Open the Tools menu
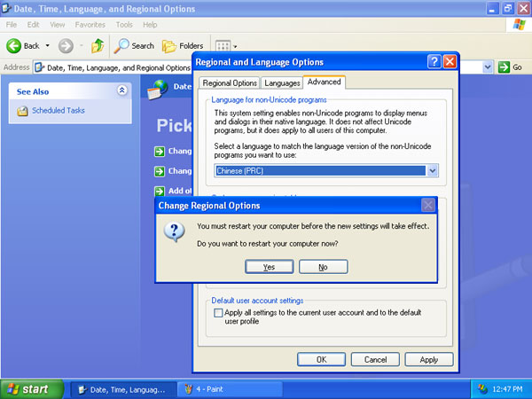Screen dimensions: 532x399 point(124,25)
